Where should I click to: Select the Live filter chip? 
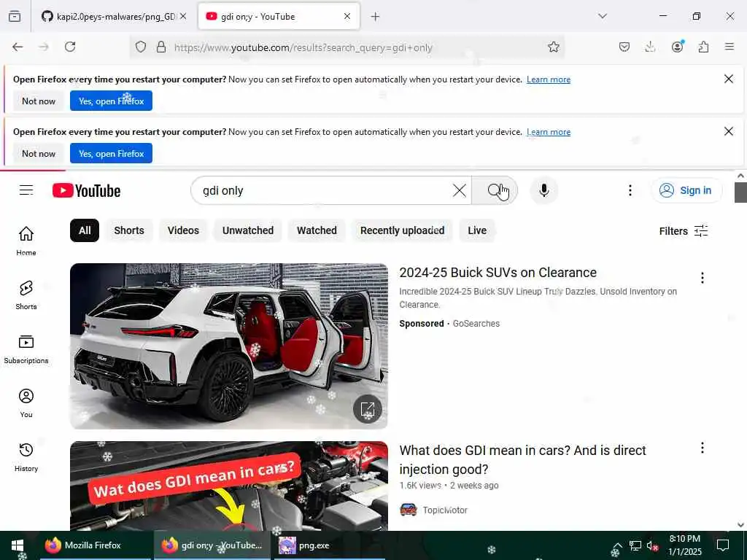(477, 230)
